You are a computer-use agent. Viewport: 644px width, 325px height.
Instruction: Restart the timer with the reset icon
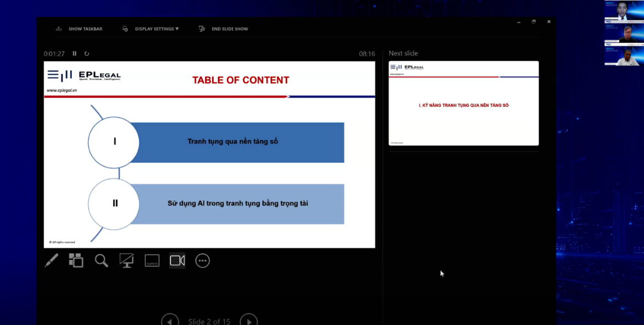coord(87,54)
